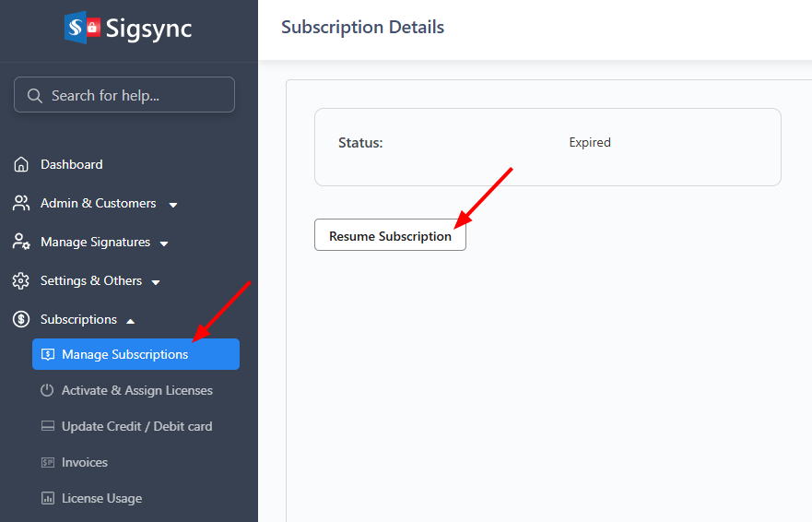Expand the Manage Signatures dropdown arrow
Screen dimensions: 812x522
point(164,243)
